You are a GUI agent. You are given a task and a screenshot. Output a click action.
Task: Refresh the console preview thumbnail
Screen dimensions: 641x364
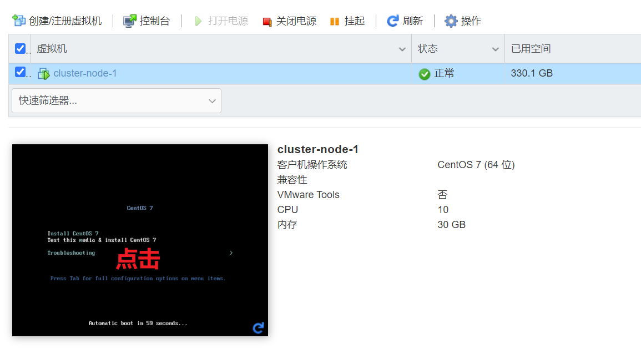click(258, 327)
